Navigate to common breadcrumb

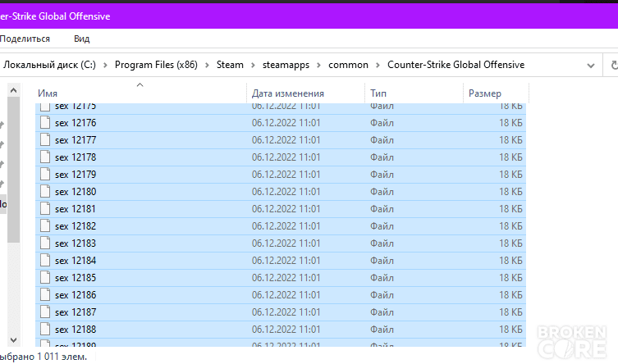tap(348, 65)
